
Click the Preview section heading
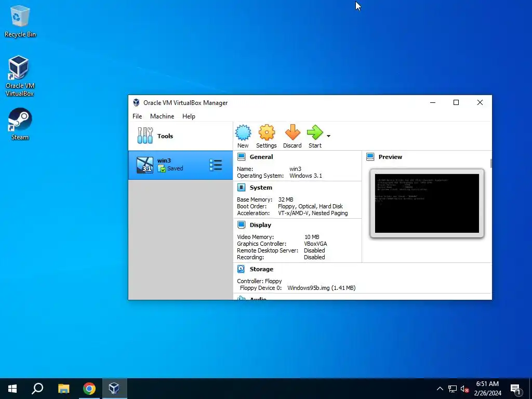pos(390,157)
